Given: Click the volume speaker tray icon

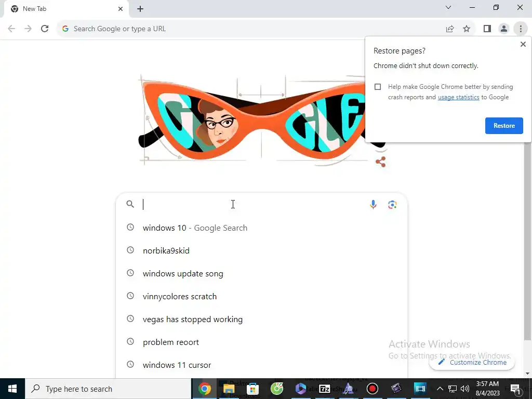Looking at the screenshot, I should (x=465, y=389).
